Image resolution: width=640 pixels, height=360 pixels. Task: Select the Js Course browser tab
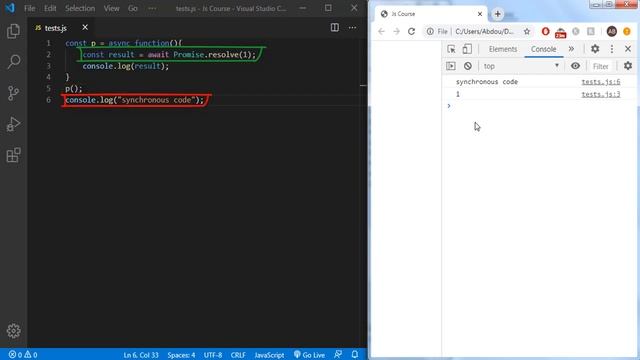point(431,14)
